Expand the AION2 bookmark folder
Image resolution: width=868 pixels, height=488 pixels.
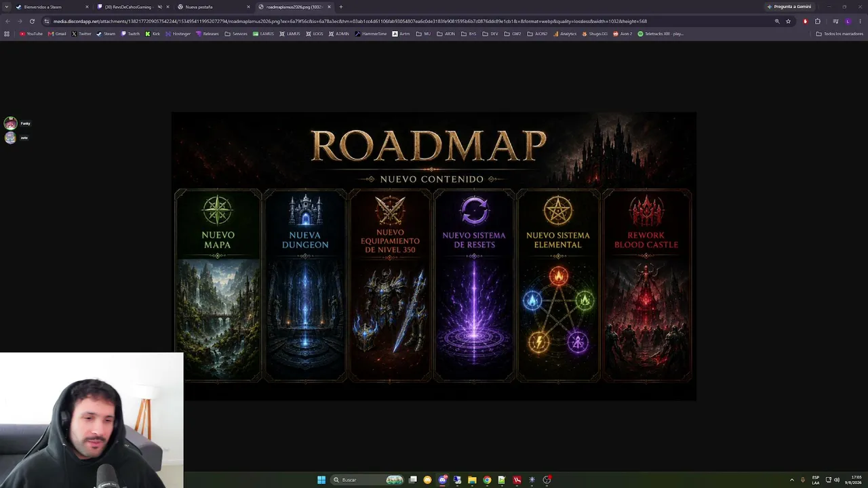537,34
